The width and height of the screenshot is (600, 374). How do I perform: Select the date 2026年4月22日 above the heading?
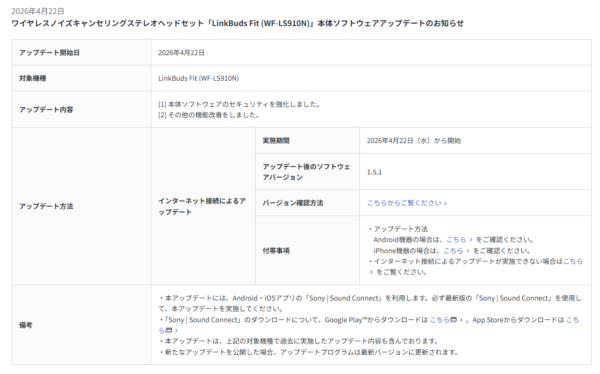pyautogui.click(x=38, y=11)
